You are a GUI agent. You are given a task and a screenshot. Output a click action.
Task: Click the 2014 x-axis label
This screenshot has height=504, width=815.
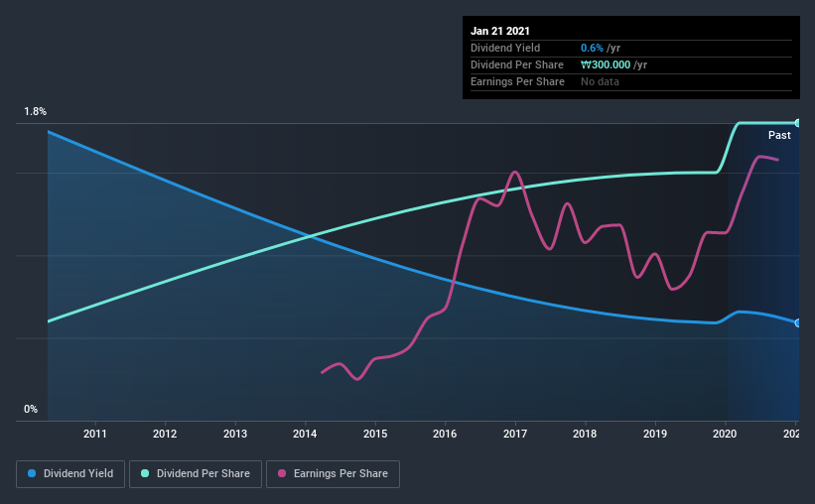tap(305, 434)
